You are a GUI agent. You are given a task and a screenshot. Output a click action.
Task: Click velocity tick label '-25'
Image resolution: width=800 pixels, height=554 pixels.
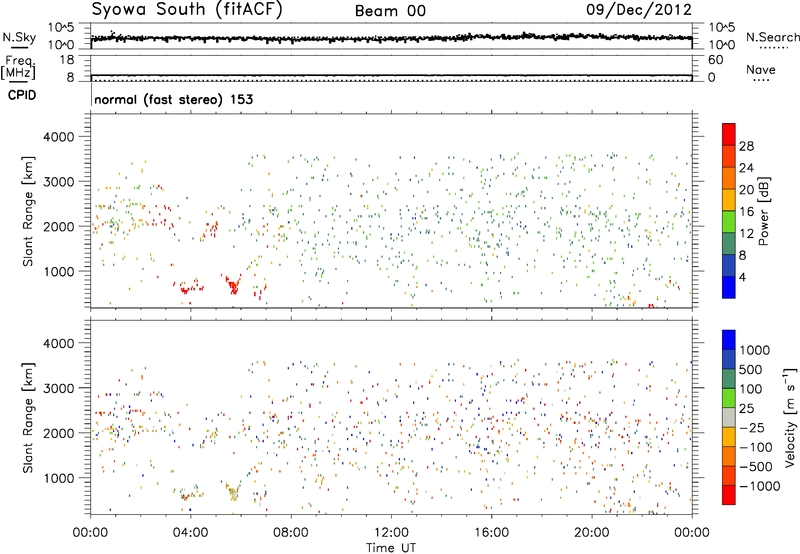click(754, 428)
